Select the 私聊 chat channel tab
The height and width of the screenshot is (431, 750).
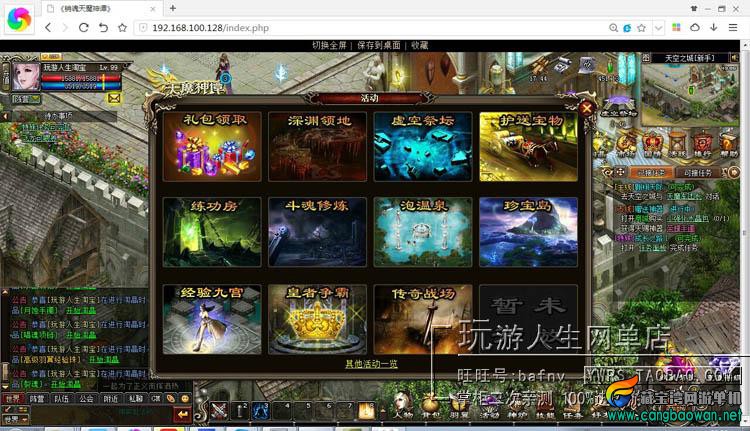(136, 398)
